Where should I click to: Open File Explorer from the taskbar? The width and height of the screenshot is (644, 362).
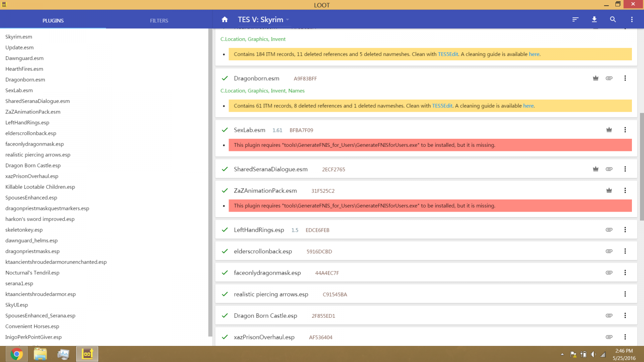click(x=40, y=354)
